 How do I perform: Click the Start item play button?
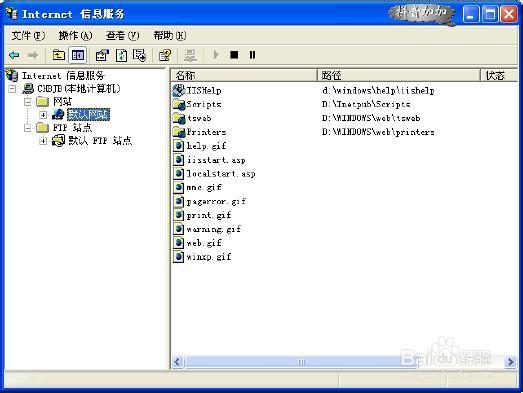pyautogui.click(x=216, y=54)
